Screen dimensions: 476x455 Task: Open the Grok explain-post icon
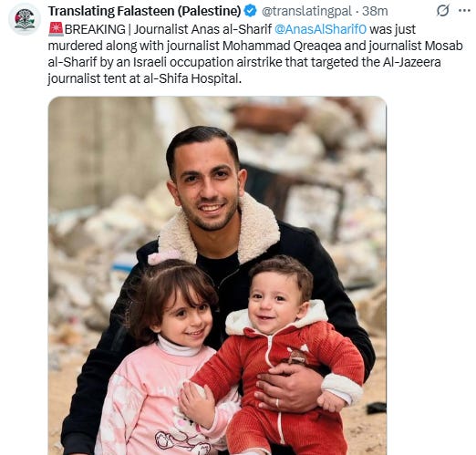pos(442,11)
